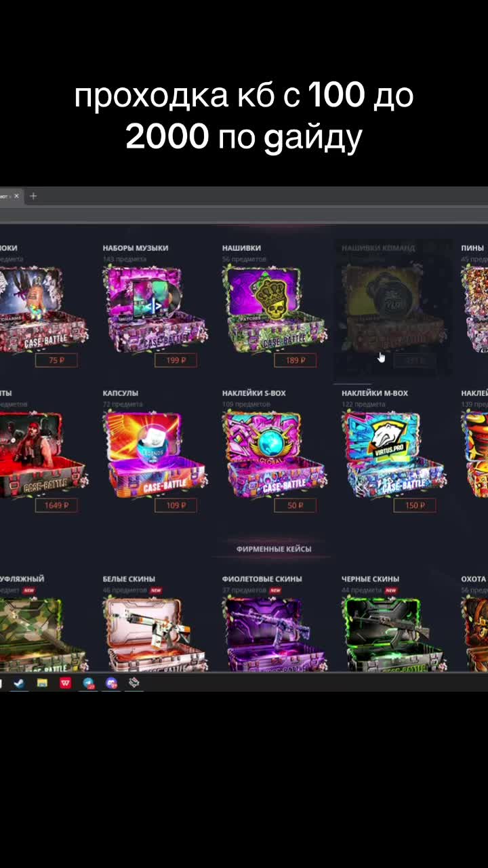Click the 199 ₽ price button
Viewport: 488px width, 868px height.
tap(176, 360)
